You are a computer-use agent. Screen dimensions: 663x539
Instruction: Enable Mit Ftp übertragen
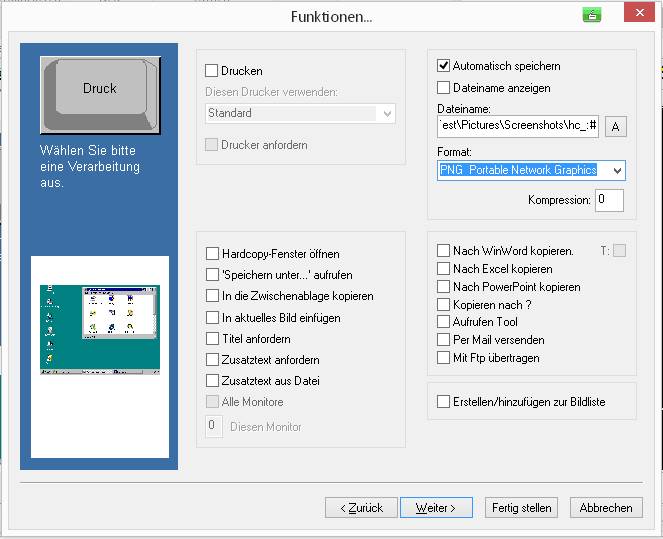click(x=443, y=358)
